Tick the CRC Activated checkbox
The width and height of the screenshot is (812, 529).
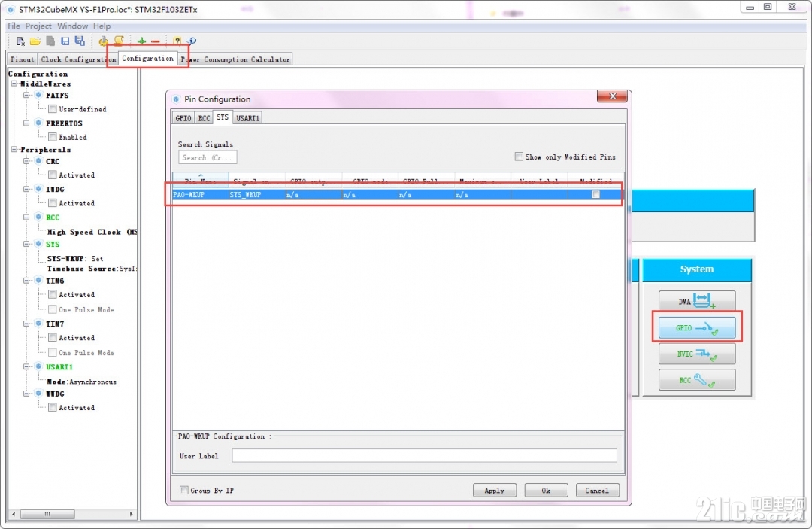click(x=53, y=175)
